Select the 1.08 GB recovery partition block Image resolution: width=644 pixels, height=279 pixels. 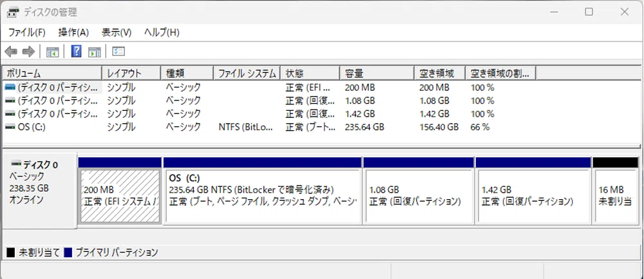(418, 196)
